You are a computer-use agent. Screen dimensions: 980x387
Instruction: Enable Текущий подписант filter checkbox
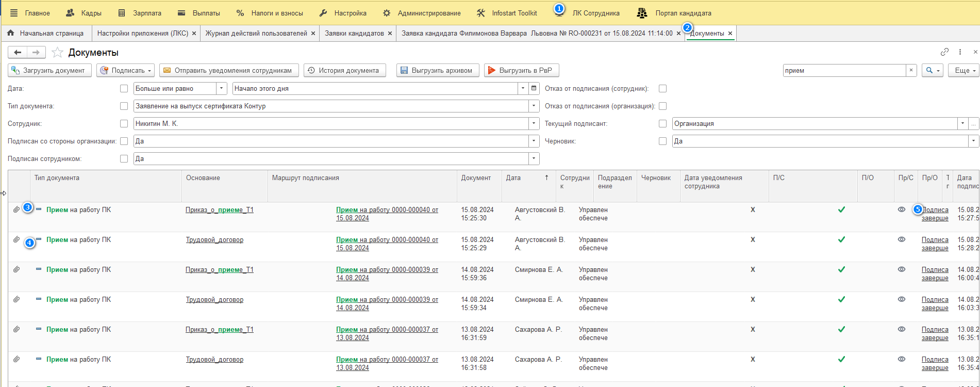pos(663,124)
